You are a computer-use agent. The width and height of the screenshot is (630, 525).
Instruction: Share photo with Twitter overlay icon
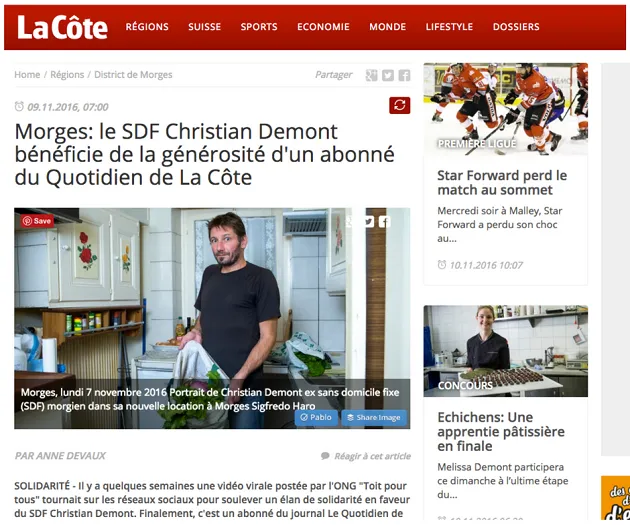tap(368, 222)
